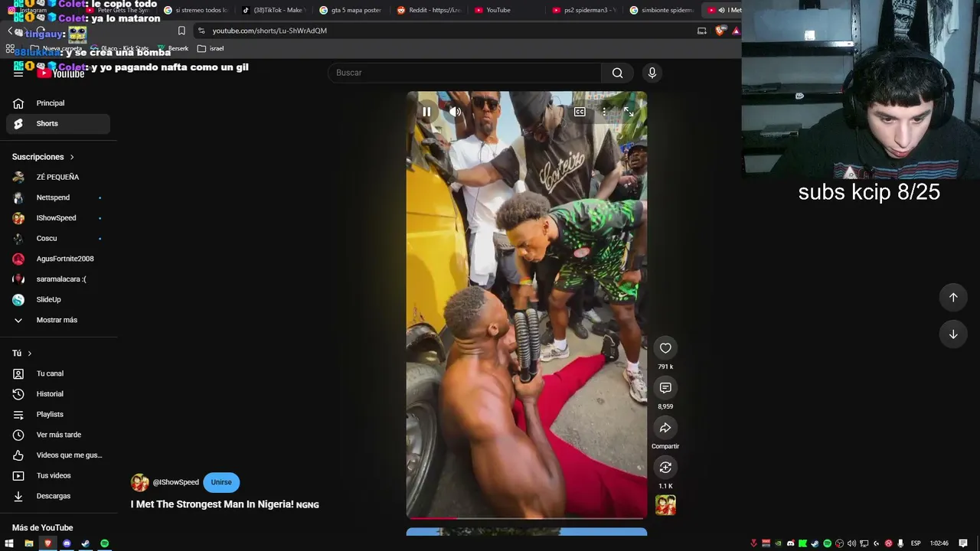The height and width of the screenshot is (551, 980).
Task: Open saramalacara :( subscription channel
Action: (58, 279)
